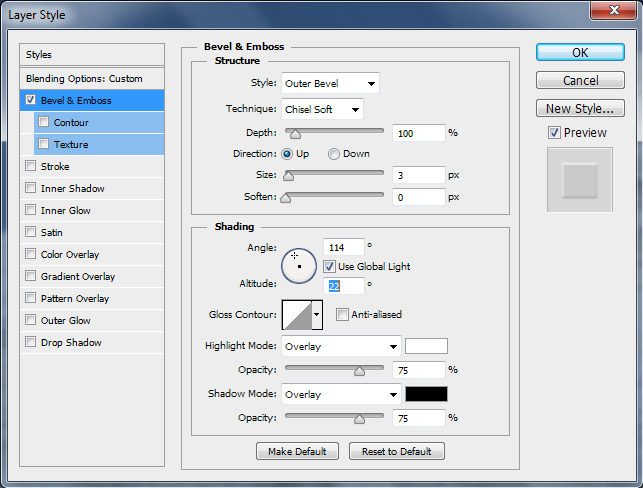Click the Angle input field
This screenshot has width=643, height=488.
pos(344,247)
